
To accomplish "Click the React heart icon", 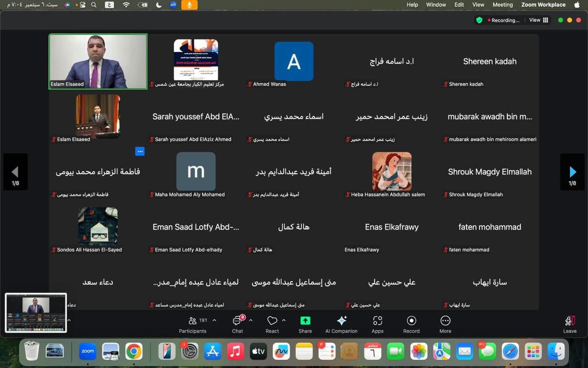I will 272,321.
